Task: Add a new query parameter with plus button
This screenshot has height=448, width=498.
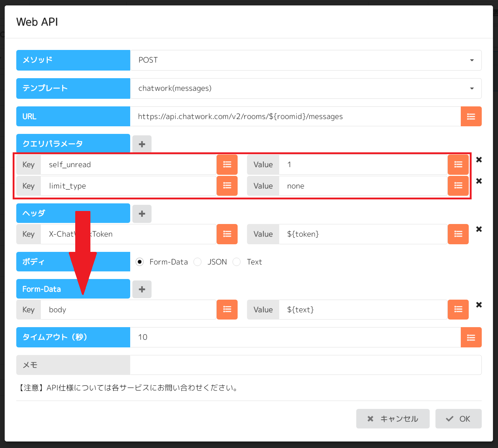Action: (x=142, y=144)
